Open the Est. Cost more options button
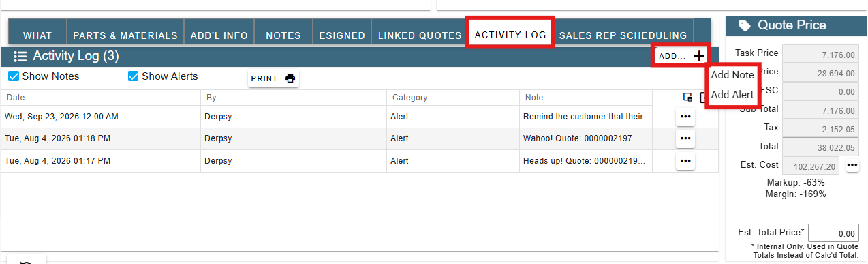Image resolution: width=868 pixels, height=264 pixels. (852, 165)
